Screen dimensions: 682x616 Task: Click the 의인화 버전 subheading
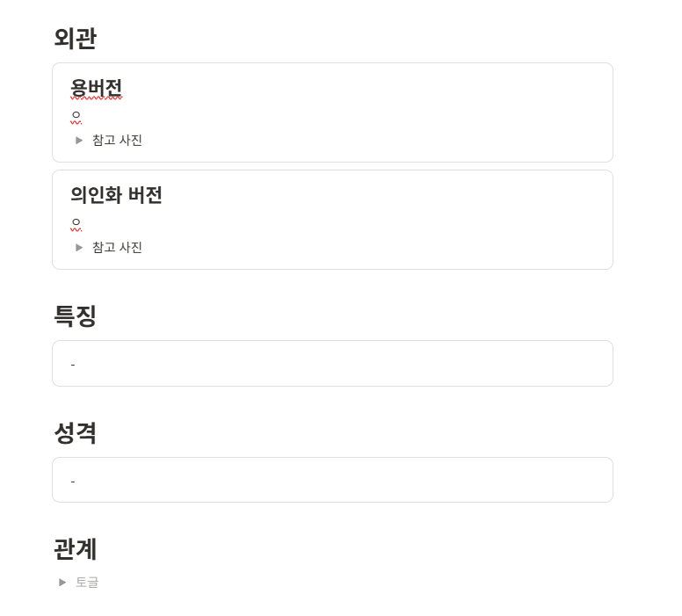click(116, 195)
